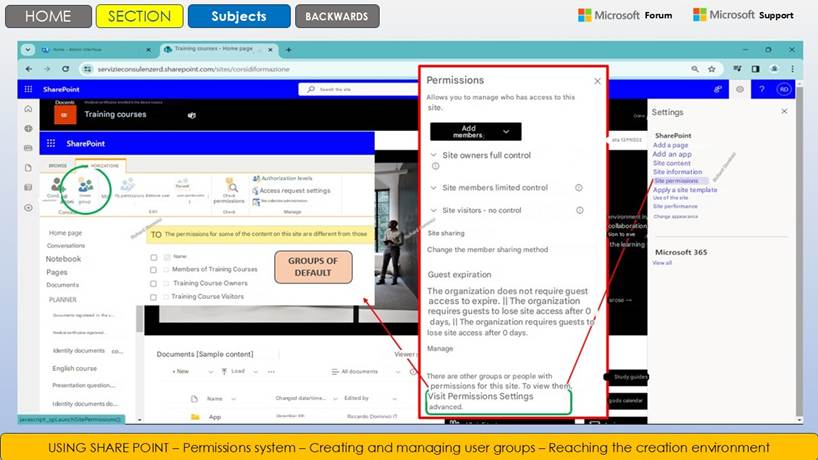818x460 pixels.
Task: Click Site content in Settings panel
Action: click(671, 163)
